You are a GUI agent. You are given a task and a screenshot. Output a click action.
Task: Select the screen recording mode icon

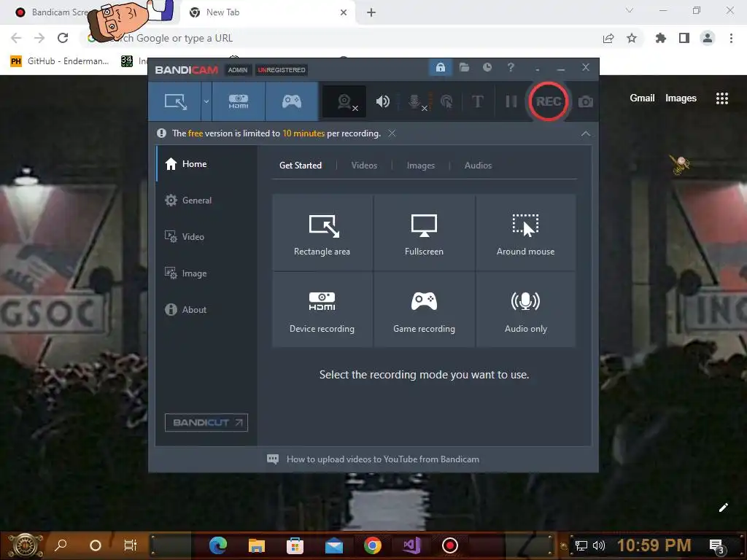pyautogui.click(x=175, y=101)
